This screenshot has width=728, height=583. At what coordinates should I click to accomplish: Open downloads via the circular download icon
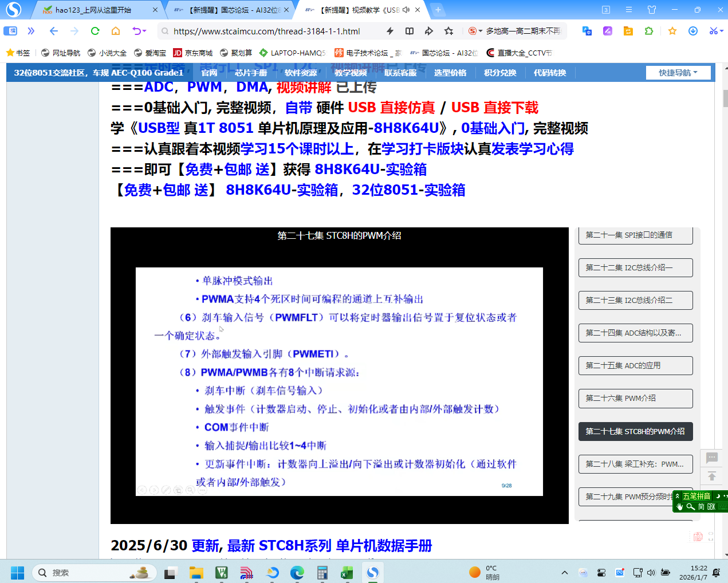[692, 31]
